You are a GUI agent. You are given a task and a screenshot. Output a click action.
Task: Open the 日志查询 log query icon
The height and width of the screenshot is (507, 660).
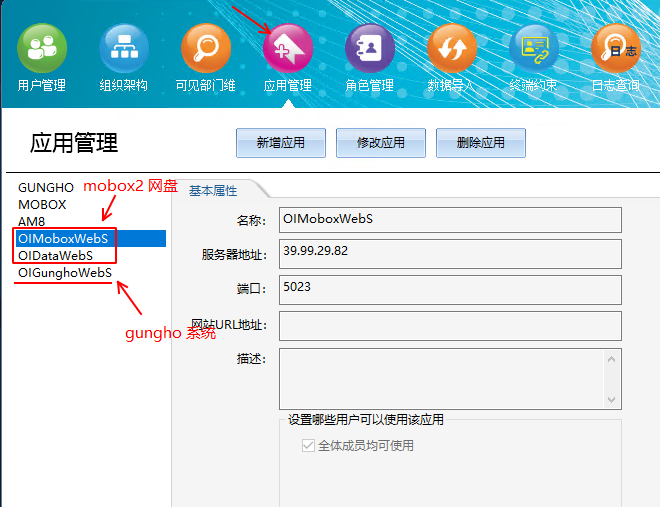615,48
